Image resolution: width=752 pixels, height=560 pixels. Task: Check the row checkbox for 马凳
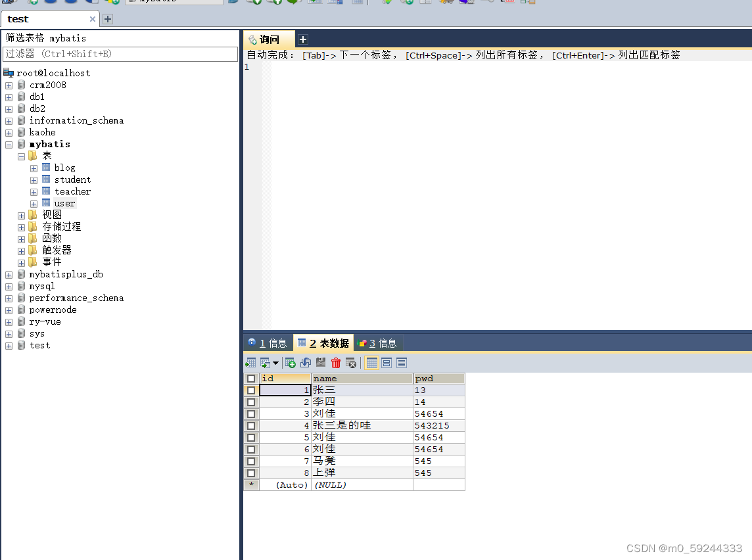[x=251, y=461]
